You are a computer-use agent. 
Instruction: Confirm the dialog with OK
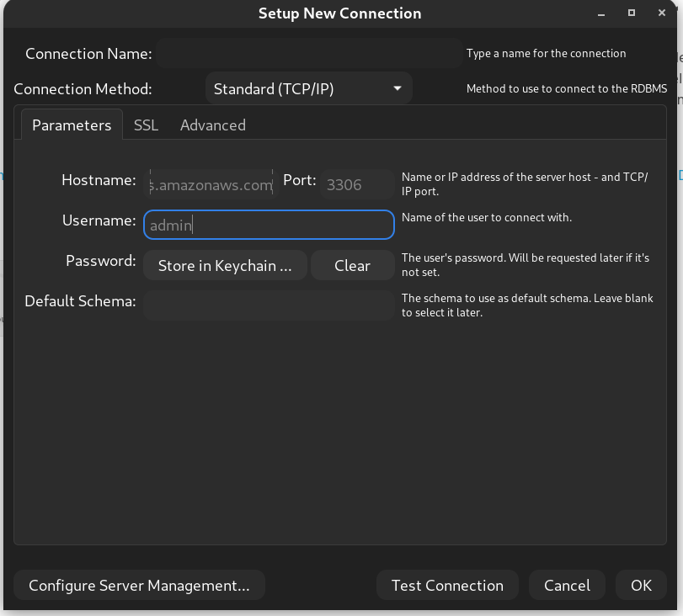[641, 586]
